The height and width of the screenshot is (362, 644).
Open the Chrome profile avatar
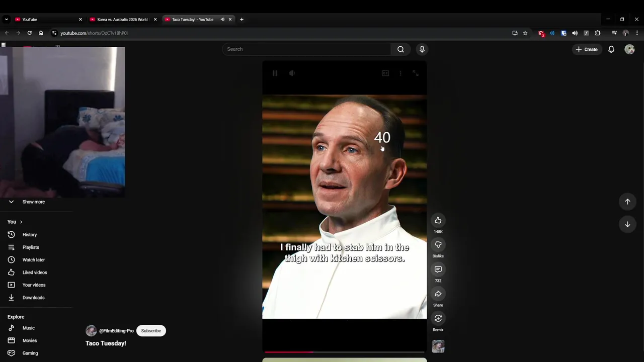[626, 33]
